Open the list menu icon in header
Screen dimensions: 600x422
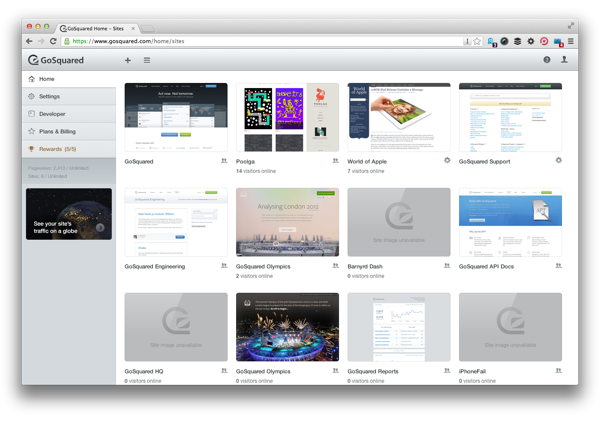pos(147,60)
